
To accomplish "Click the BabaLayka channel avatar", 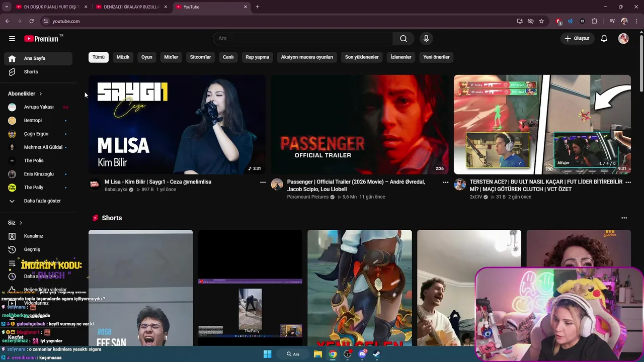I will 95,185.
